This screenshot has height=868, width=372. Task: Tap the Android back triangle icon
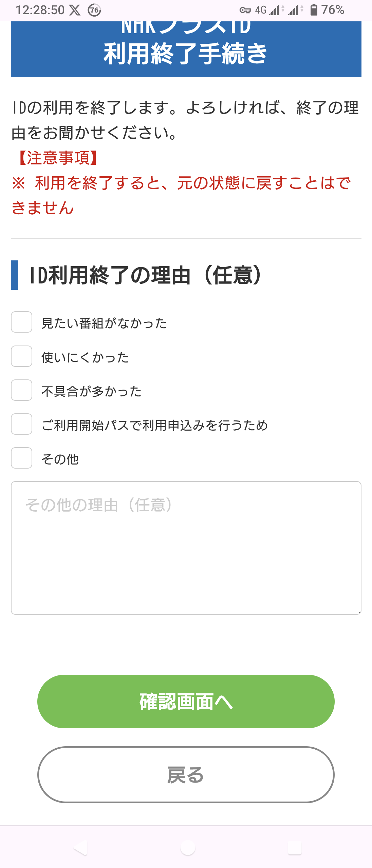tap(80, 848)
